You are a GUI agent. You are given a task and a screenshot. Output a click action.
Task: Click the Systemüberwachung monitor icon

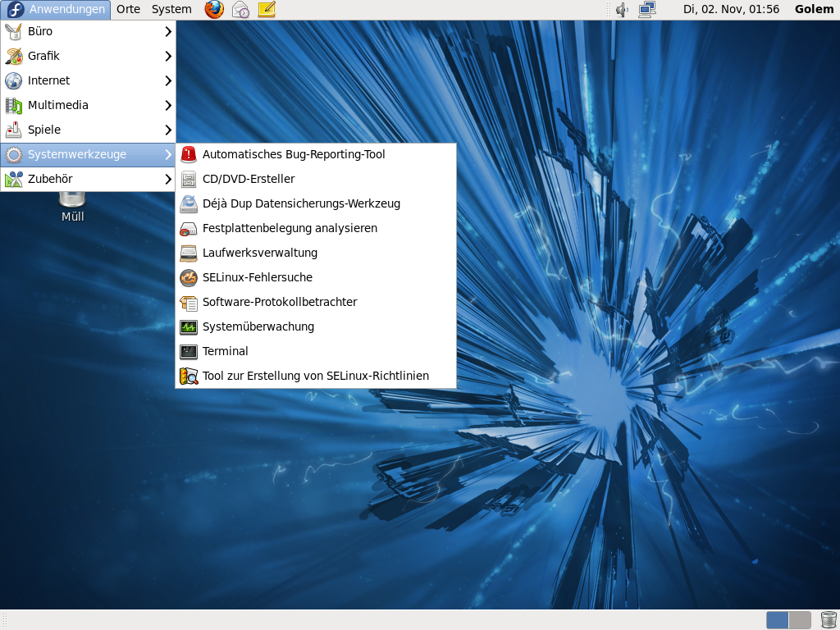189,326
